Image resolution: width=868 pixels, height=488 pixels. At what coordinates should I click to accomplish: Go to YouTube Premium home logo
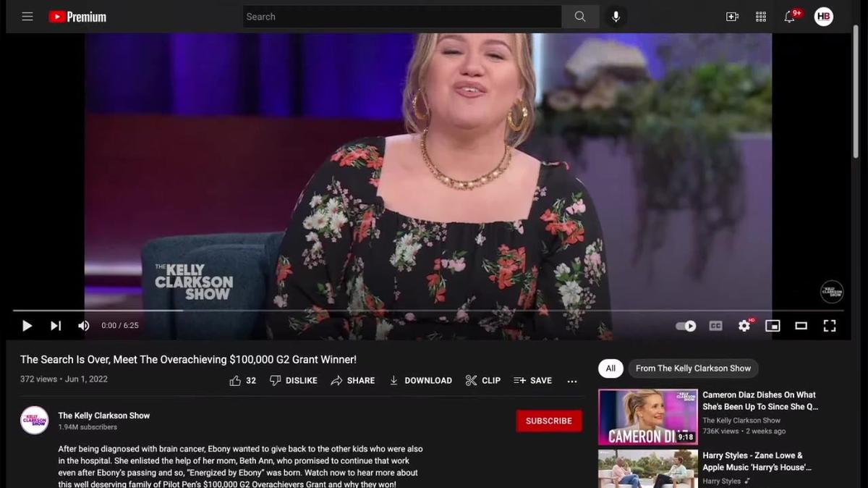pos(77,17)
